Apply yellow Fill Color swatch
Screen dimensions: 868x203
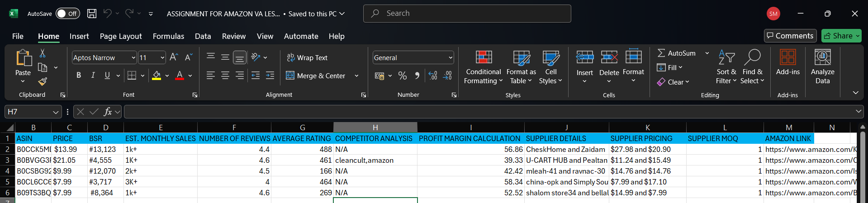(157, 76)
